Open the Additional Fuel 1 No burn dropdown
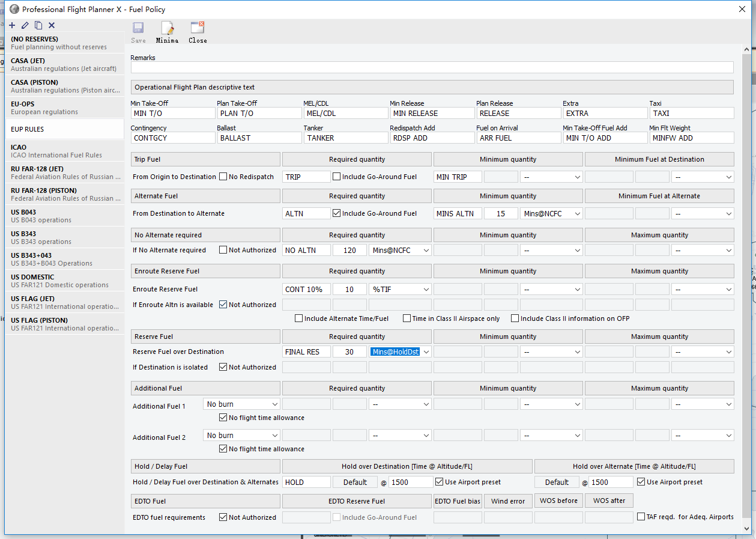 pyautogui.click(x=242, y=404)
